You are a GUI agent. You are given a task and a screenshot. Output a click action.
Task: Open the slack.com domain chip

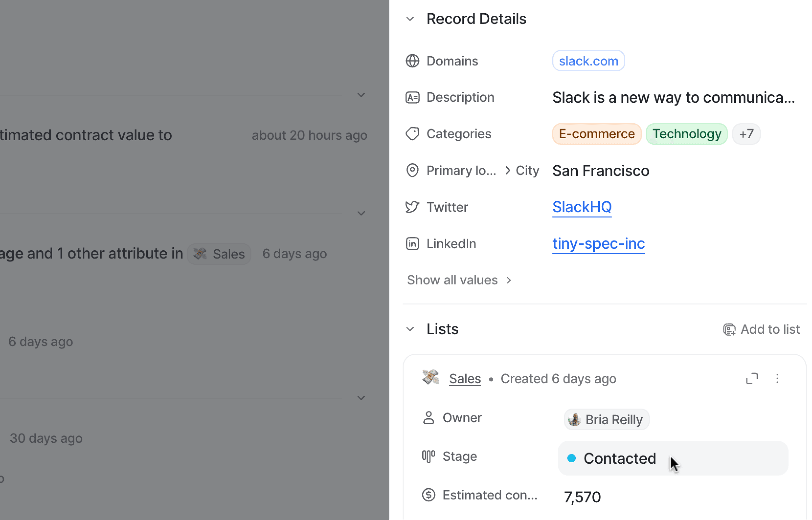pos(588,61)
